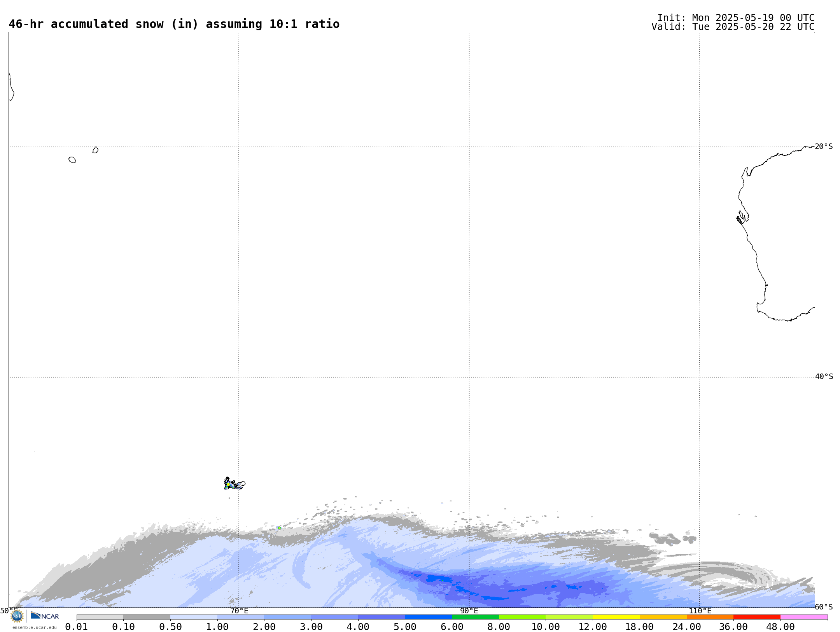The height and width of the screenshot is (632, 840).
Task: Click the 40°S latitude label
Action: pos(824,377)
